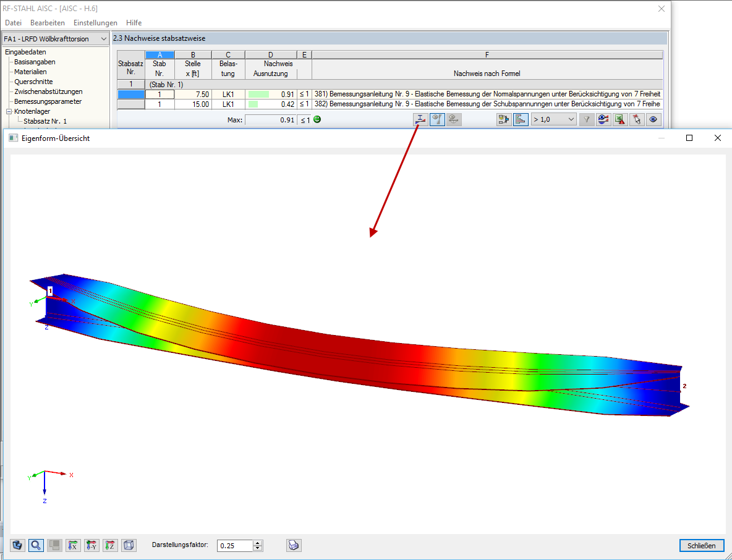Export table to Excel icon

coord(619,119)
